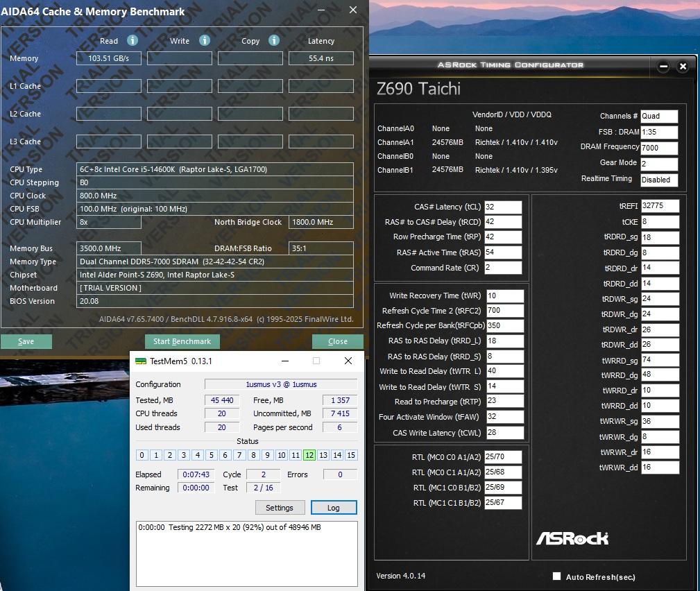Select the tREFI value field
The image size is (700, 591).
660,206
